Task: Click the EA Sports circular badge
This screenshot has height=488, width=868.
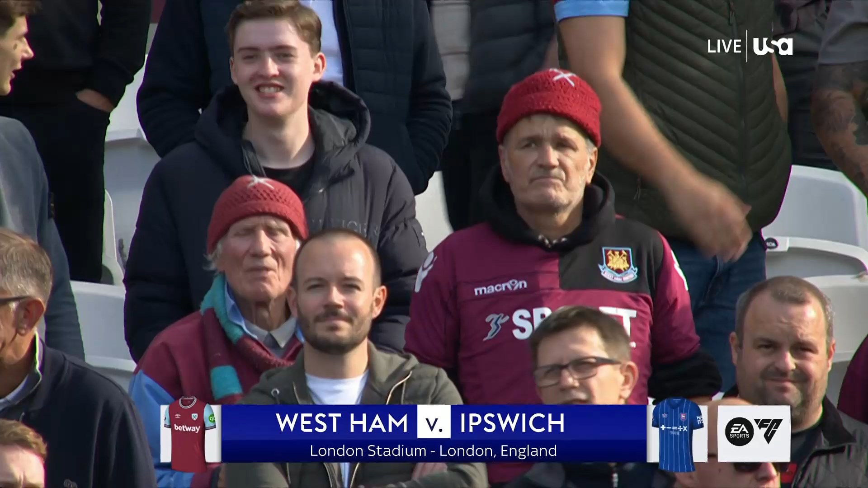Action: click(x=740, y=433)
